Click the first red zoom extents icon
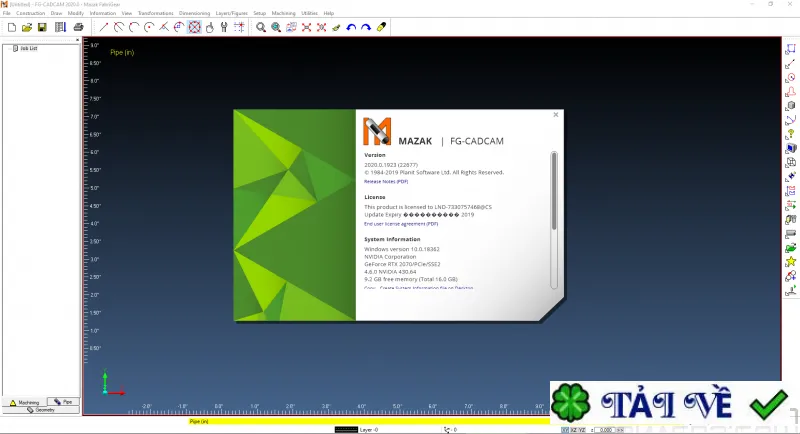Viewport: 800px width, 434px height. point(306,28)
